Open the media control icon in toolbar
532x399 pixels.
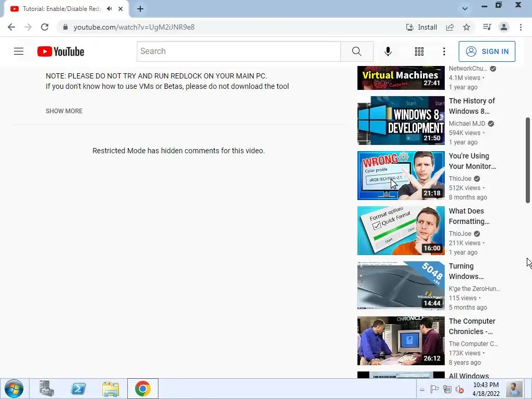click(x=487, y=27)
